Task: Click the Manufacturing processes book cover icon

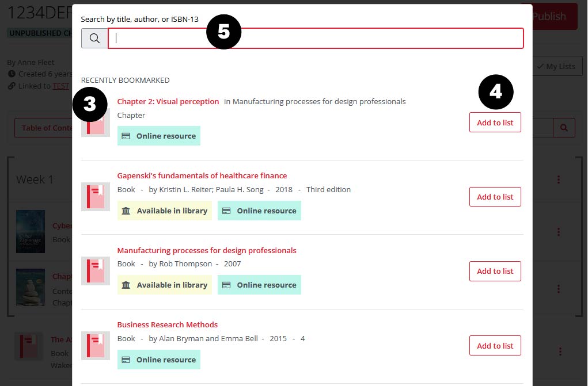Action: (x=95, y=272)
